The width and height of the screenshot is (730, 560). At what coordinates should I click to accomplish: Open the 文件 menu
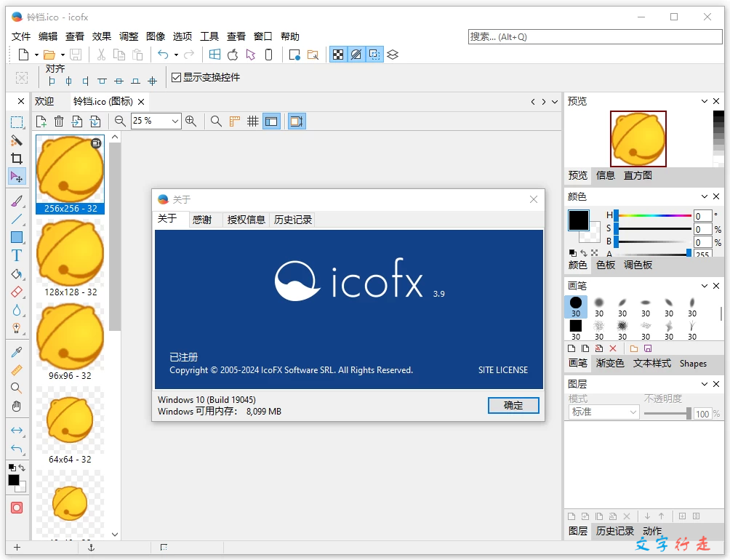click(x=21, y=36)
